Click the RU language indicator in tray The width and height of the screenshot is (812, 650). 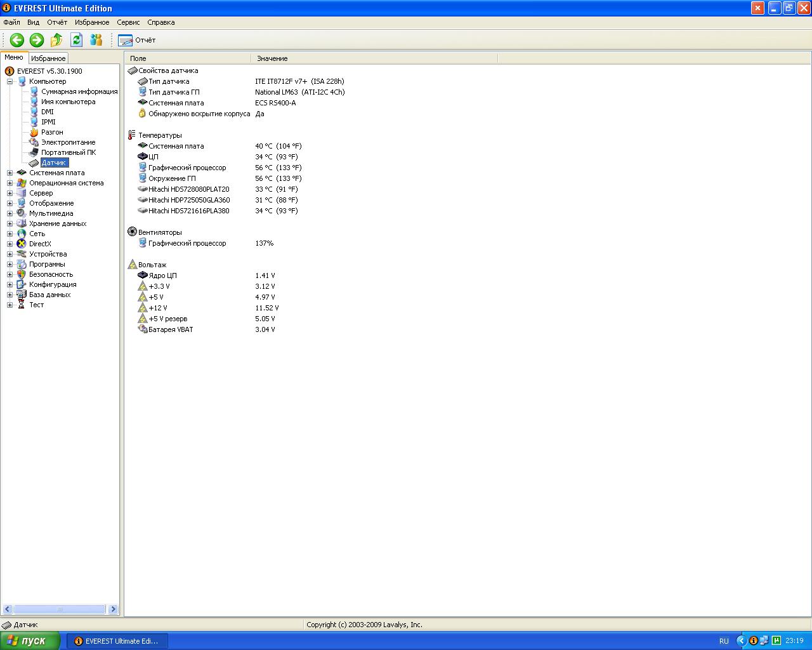click(724, 641)
